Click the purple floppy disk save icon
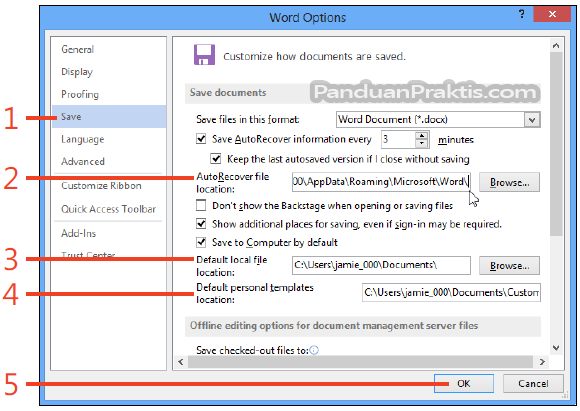Viewport: 580px width, 411px height. [204, 55]
